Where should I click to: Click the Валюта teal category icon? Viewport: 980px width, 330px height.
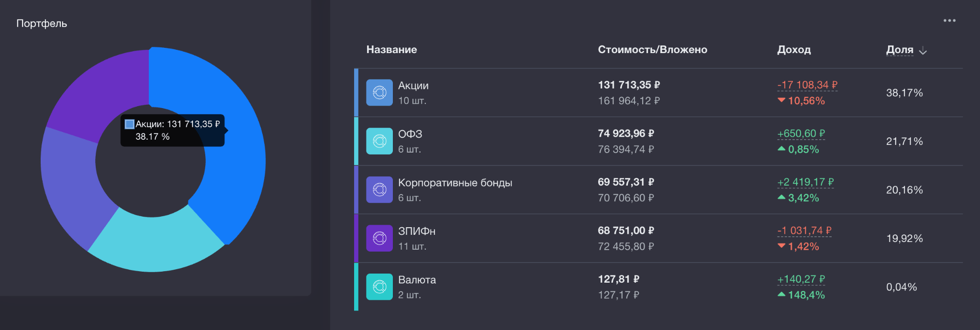point(379,287)
